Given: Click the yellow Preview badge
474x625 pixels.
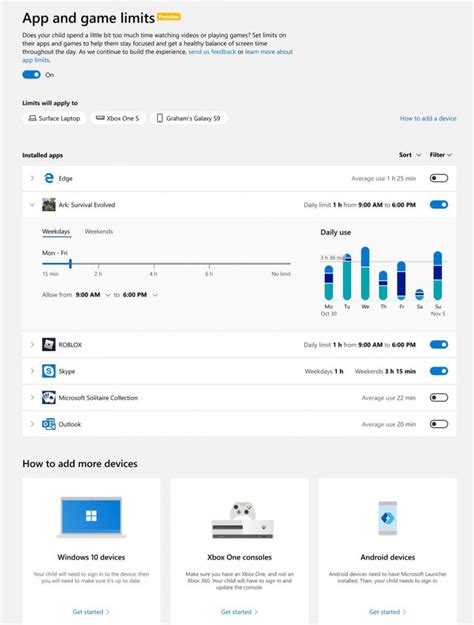Looking at the screenshot, I should tap(169, 17).
